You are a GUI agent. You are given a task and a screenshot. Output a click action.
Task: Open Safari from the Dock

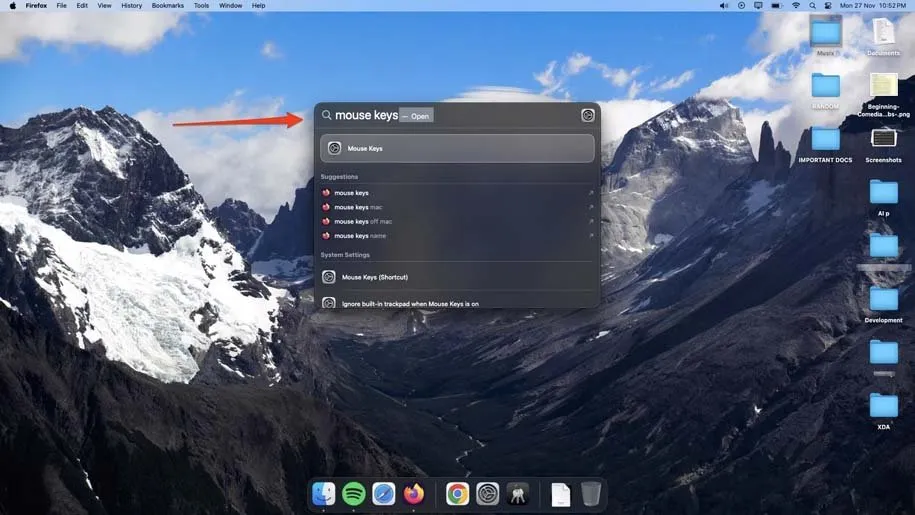click(x=384, y=493)
